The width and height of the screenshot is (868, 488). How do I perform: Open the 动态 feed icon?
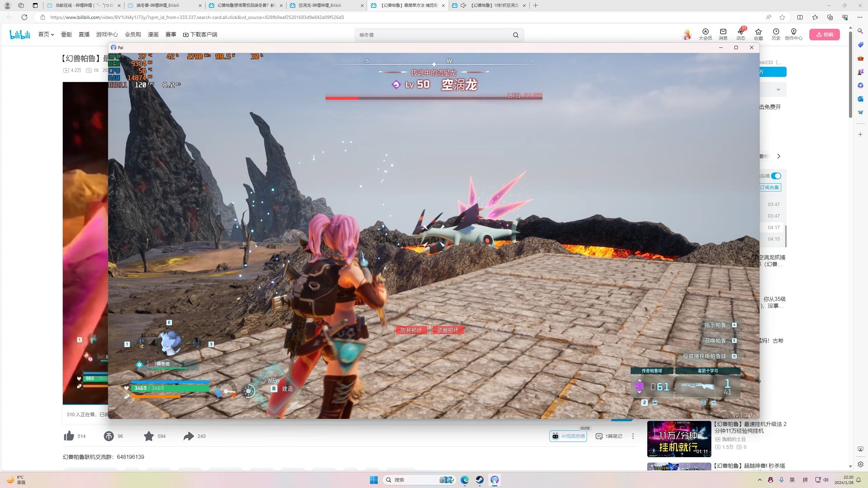(x=741, y=34)
